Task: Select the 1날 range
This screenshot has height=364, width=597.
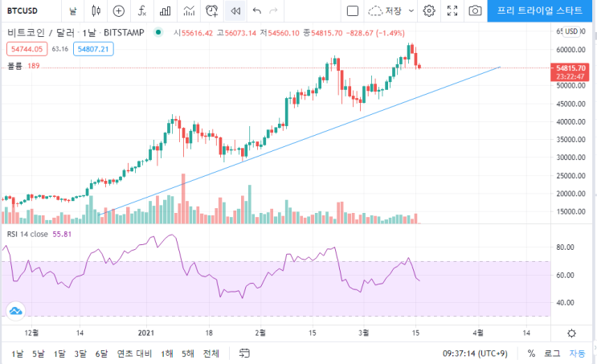Action: tap(17, 354)
